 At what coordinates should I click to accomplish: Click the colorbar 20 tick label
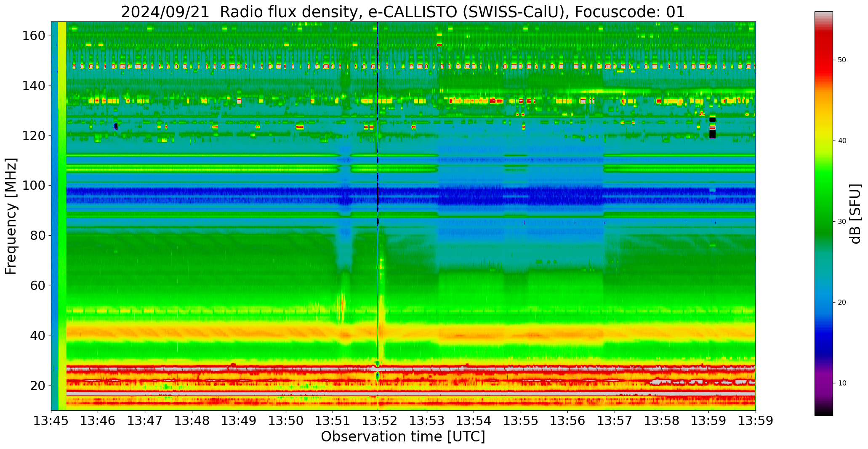tap(842, 303)
